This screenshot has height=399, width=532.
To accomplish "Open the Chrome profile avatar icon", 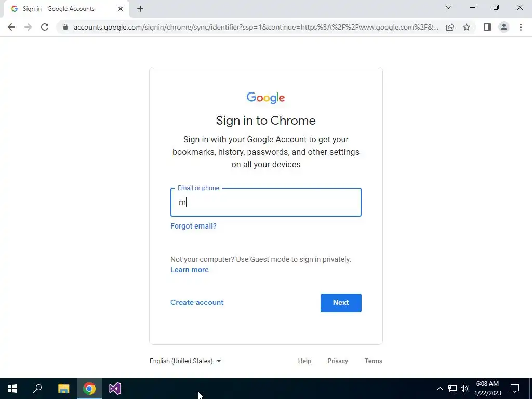I will pos(504,27).
